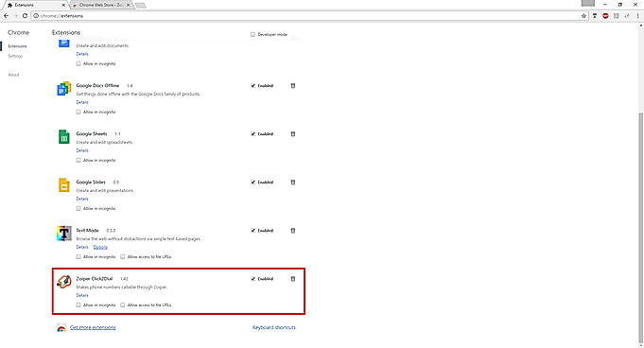Image resolution: width=644 pixels, height=348 pixels.
Task: Open Chrome's three-dot menu
Action: click(637, 16)
